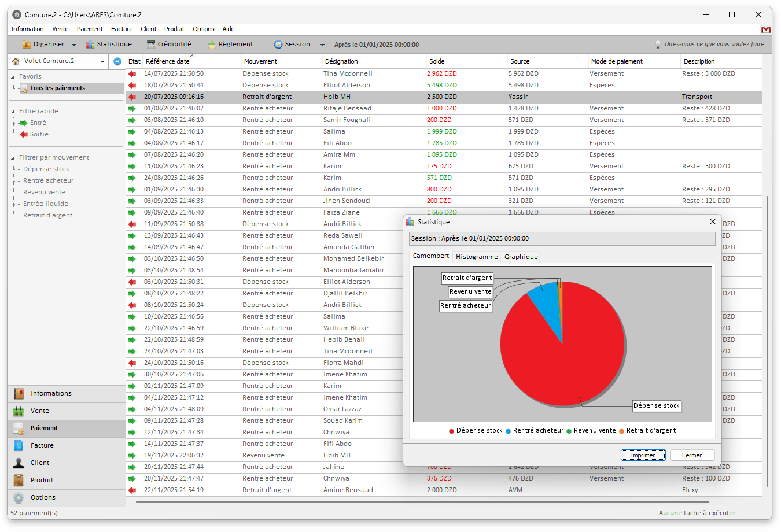
Task: Expand the Session dropdown arrow
Action: point(322,45)
